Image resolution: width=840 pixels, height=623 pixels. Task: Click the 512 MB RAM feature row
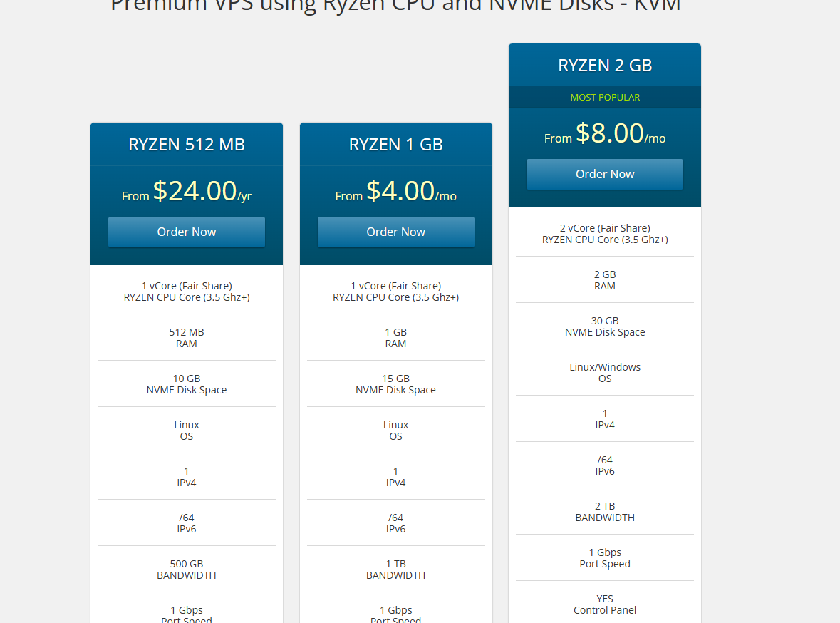[x=187, y=338]
